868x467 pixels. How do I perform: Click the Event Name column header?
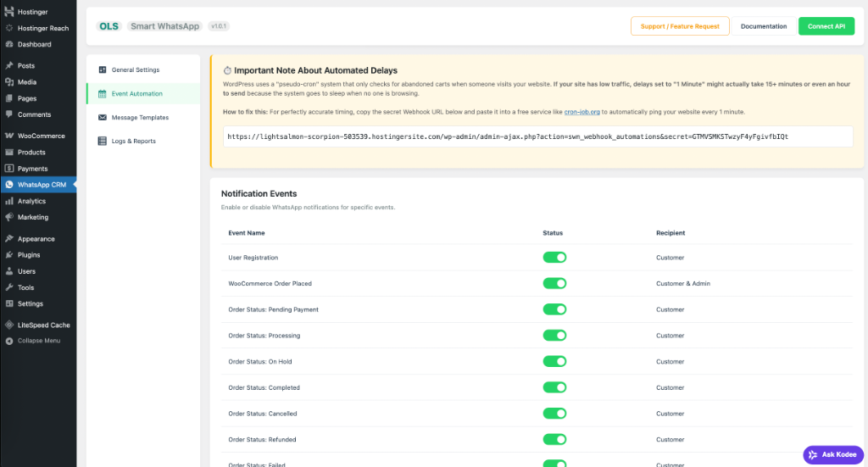coord(247,233)
